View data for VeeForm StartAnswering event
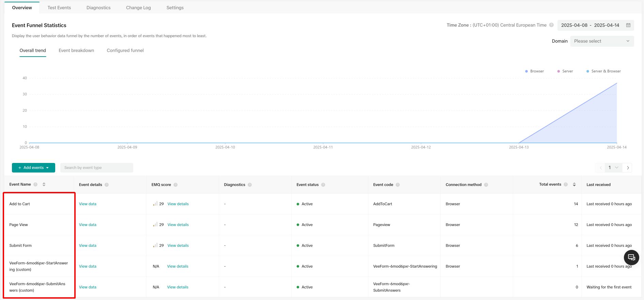The height and width of the screenshot is (300, 644). [x=88, y=266]
